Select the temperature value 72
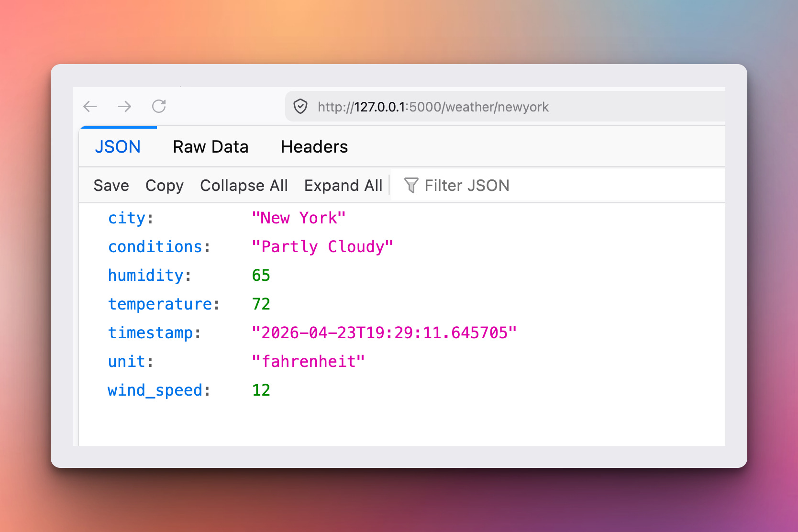The height and width of the screenshot is (532, 798). click(261, 304)
